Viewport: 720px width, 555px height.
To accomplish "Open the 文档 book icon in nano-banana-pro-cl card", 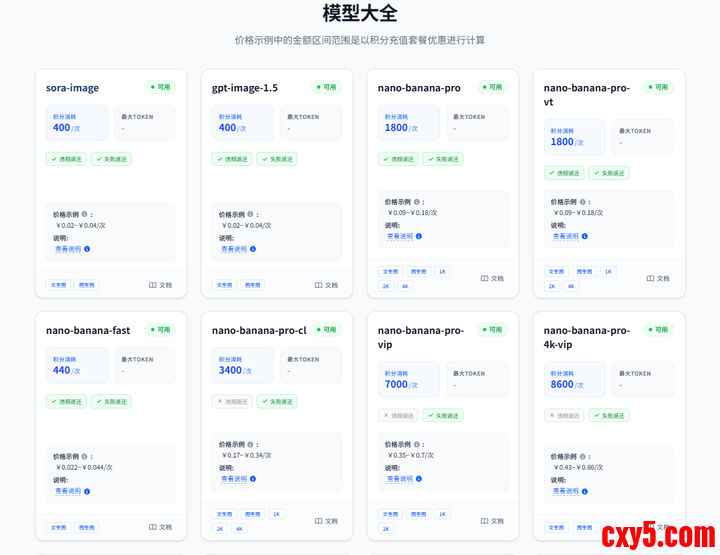I will [319, 521].
